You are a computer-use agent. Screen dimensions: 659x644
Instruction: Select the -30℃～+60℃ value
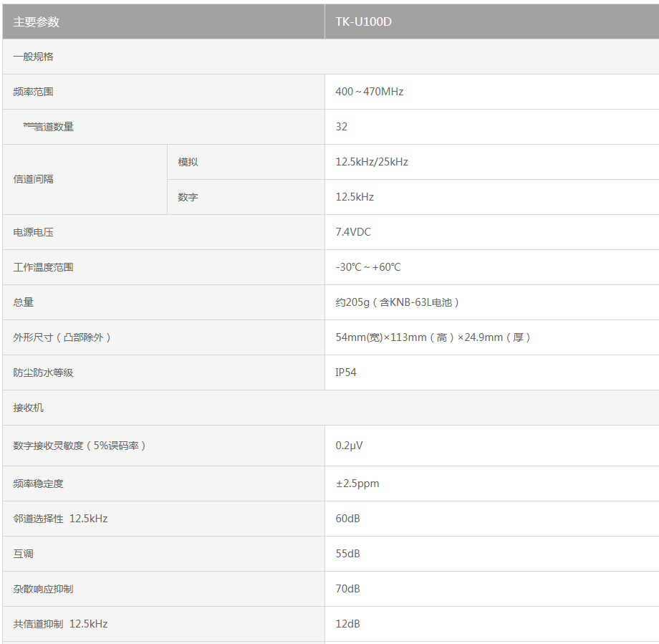tap(368, 267)
